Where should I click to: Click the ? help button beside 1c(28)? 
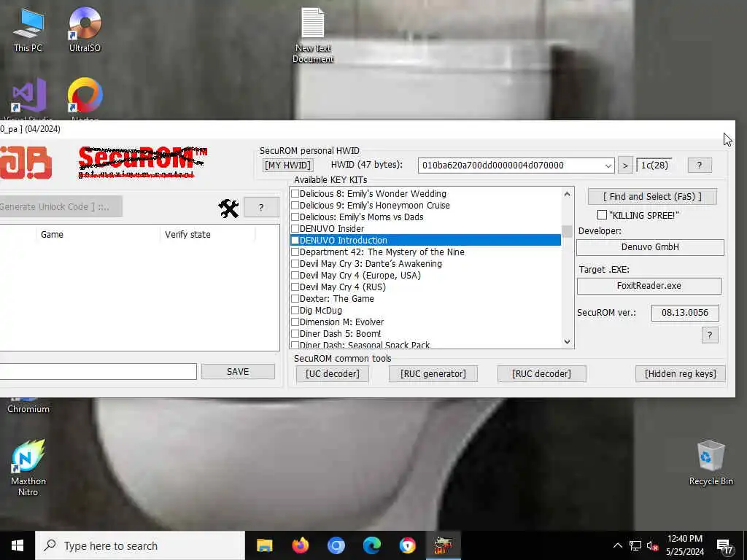point(700,166)
